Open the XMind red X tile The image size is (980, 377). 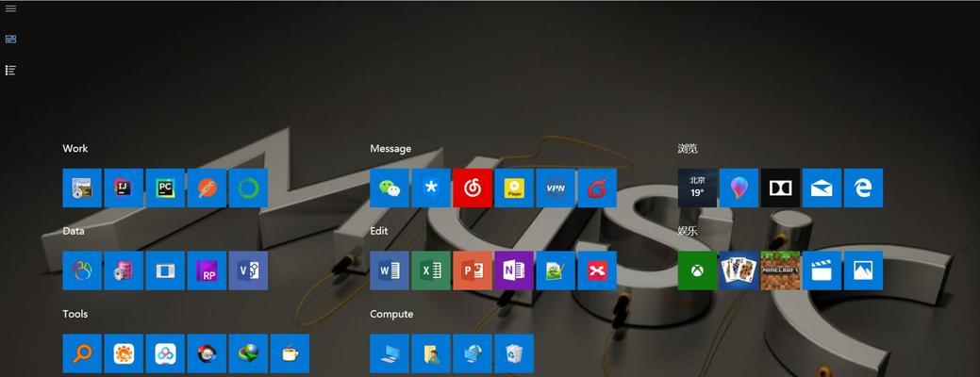(597, 270)
